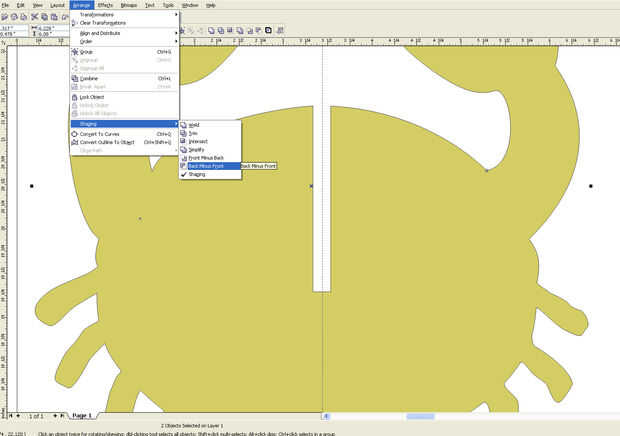
Task: Open the View menu
Action: (x=38, y=5)
